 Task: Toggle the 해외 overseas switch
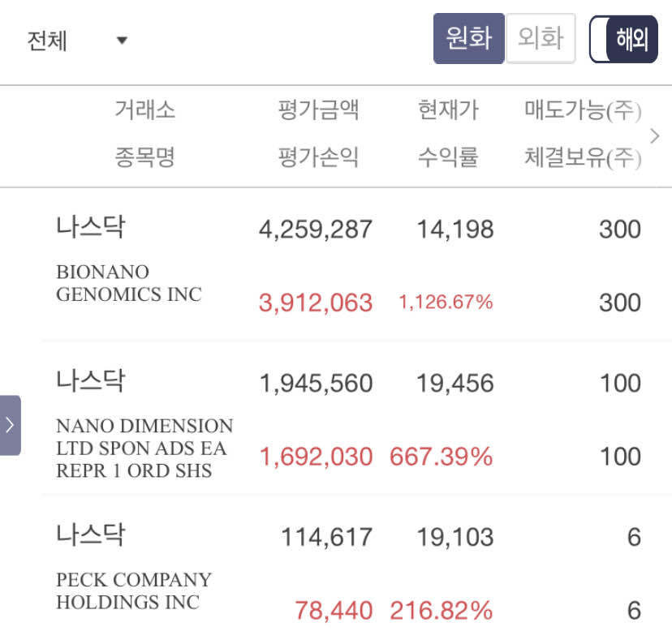pyautogui.click(x=622, y=38)
